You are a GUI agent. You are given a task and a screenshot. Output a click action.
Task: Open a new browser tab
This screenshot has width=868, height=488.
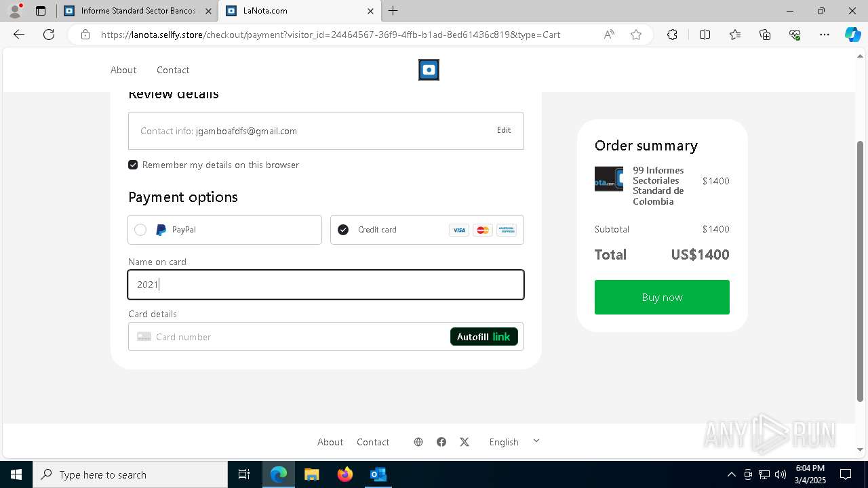point(393,11)
